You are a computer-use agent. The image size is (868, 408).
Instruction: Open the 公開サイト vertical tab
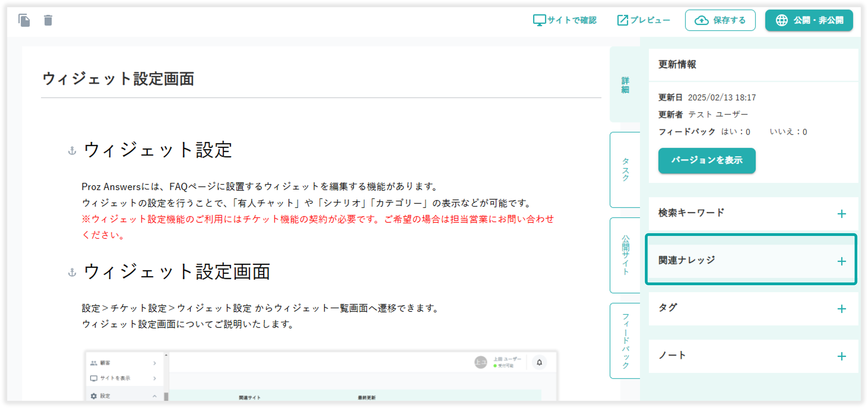click(x=625, y=255)
